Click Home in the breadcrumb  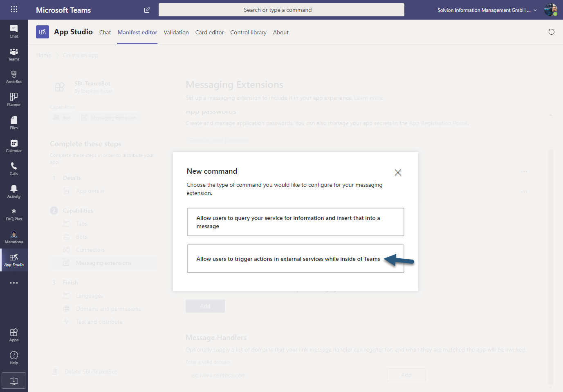(44, 55)
